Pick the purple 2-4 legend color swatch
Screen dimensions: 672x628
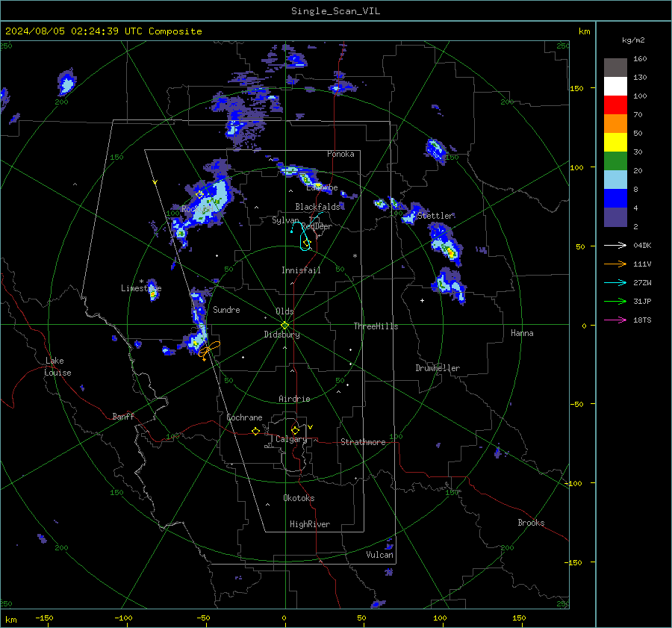tap(615, 217)
